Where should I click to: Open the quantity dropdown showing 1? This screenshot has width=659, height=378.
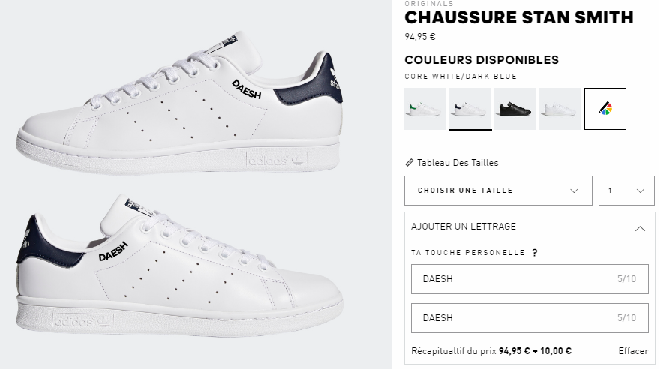tap(627, 190)
